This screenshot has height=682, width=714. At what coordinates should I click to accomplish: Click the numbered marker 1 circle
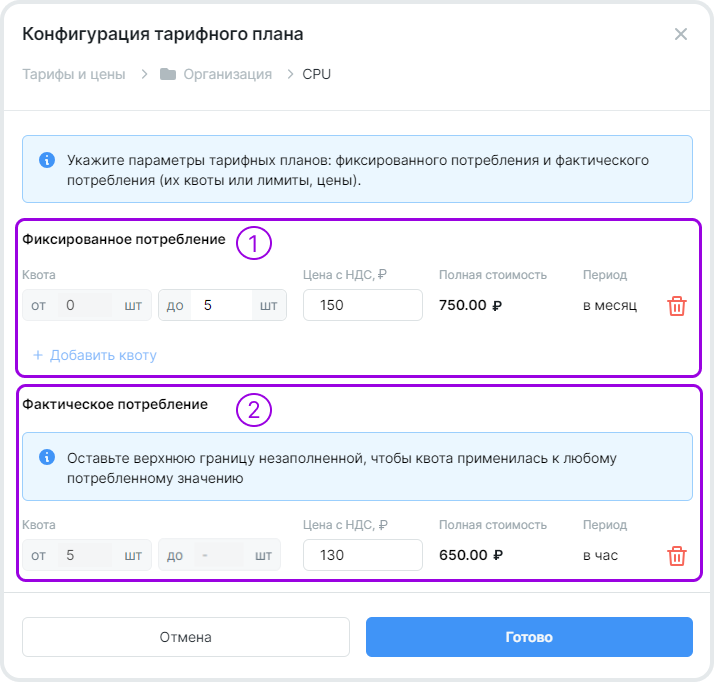tap(254, 243)
